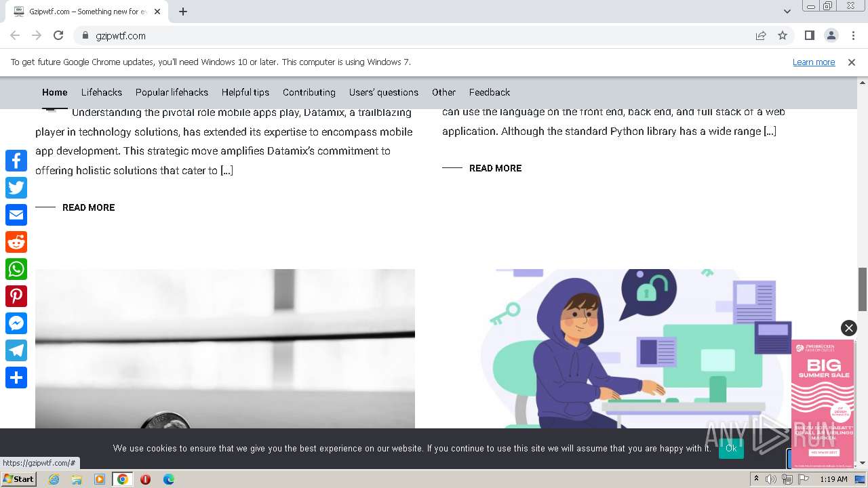Open Windows Explorer folder from taskbar
Viewport: 868px width, 488px height.
click(x=77, y=479)
